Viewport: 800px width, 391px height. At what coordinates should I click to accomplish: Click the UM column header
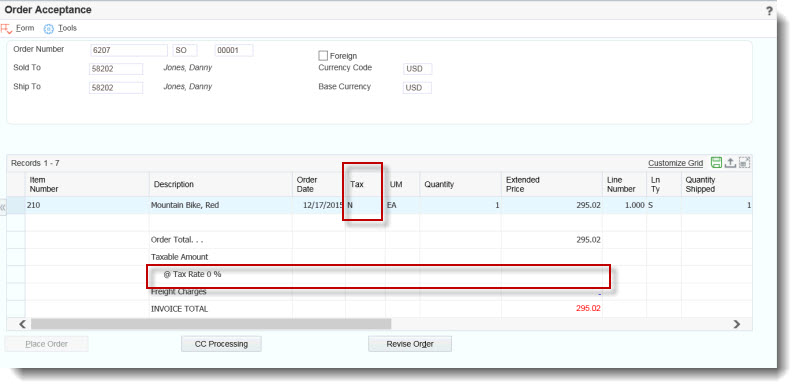coord(403,184)
